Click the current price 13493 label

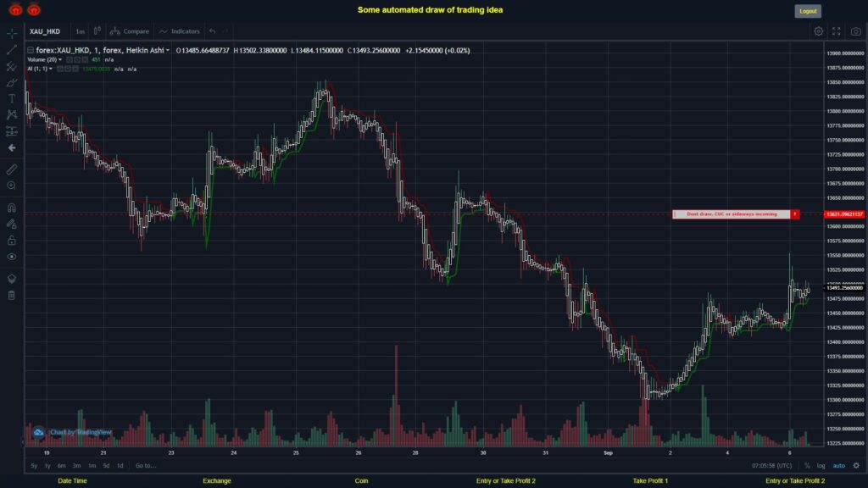point(845,288)
